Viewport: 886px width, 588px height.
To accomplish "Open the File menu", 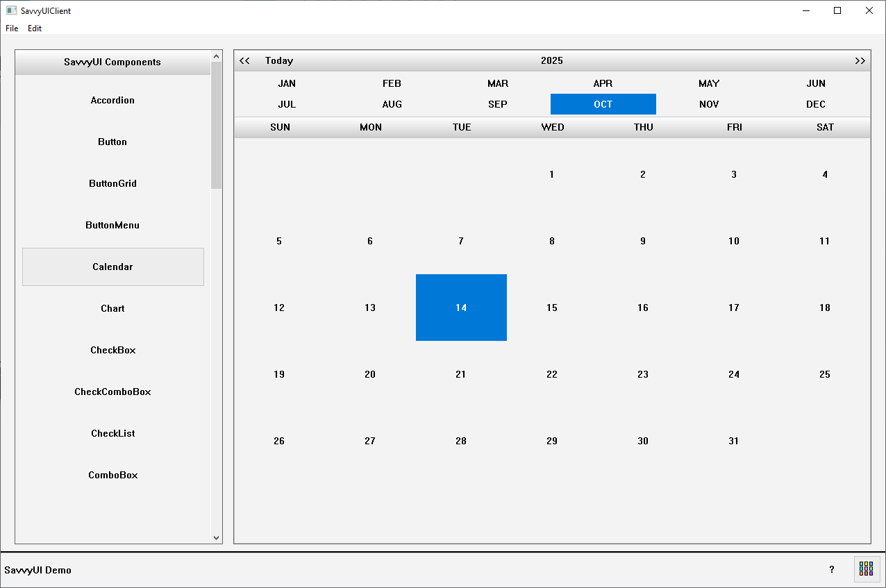I will point(12,28).
